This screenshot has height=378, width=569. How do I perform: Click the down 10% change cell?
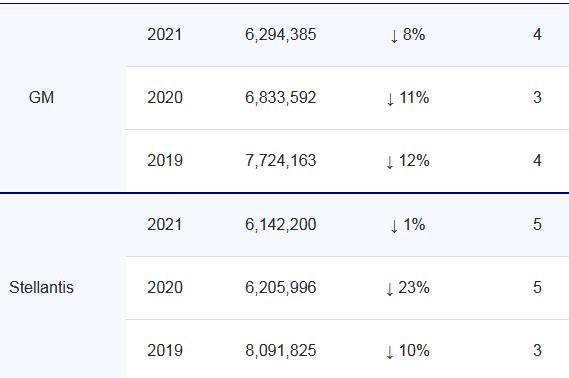408,350
